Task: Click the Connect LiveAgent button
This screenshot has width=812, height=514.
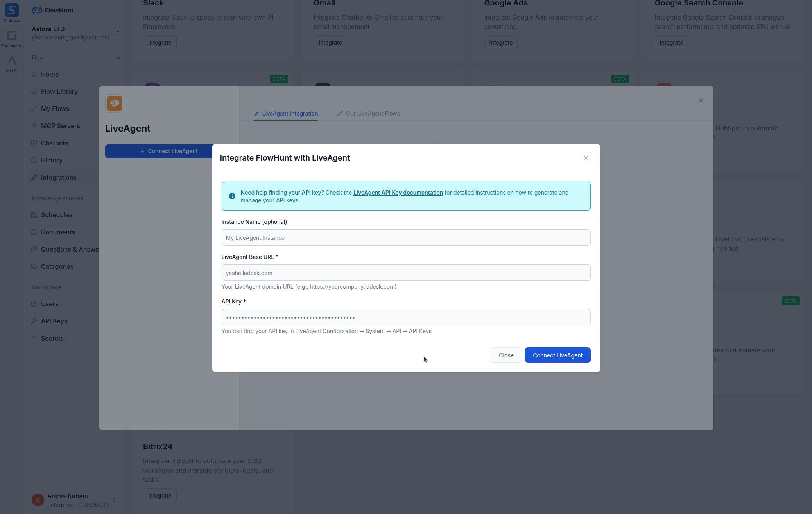Action: pyautogui.click(x=557, y=355)
